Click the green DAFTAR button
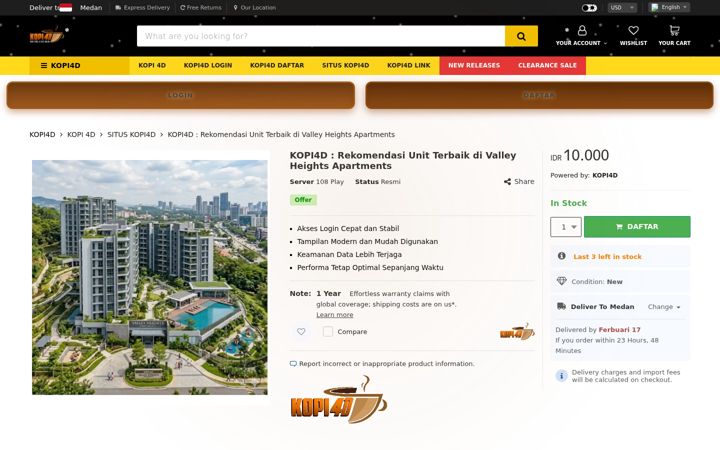 pyautogui.click(x=637, y=227)
